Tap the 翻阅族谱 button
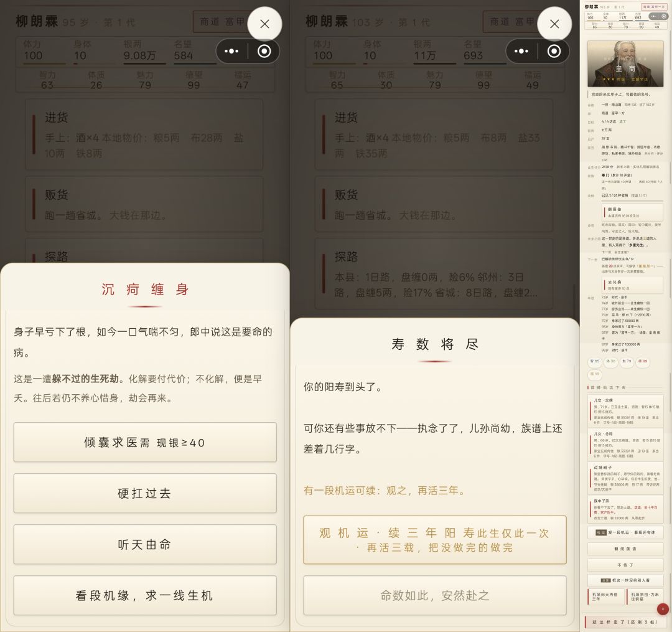 626,549
